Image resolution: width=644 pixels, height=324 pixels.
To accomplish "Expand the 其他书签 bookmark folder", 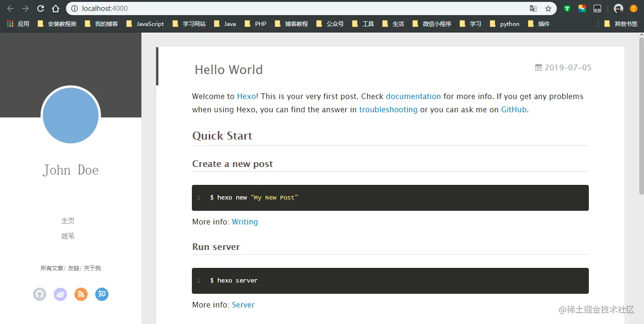I will [621, 24].
